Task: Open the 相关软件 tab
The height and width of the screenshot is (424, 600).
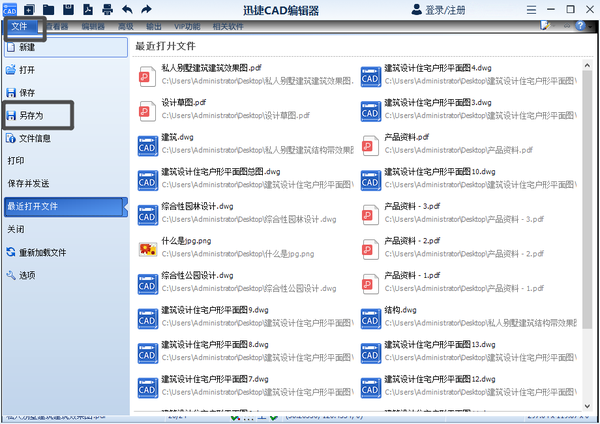Action: [228, 26]
